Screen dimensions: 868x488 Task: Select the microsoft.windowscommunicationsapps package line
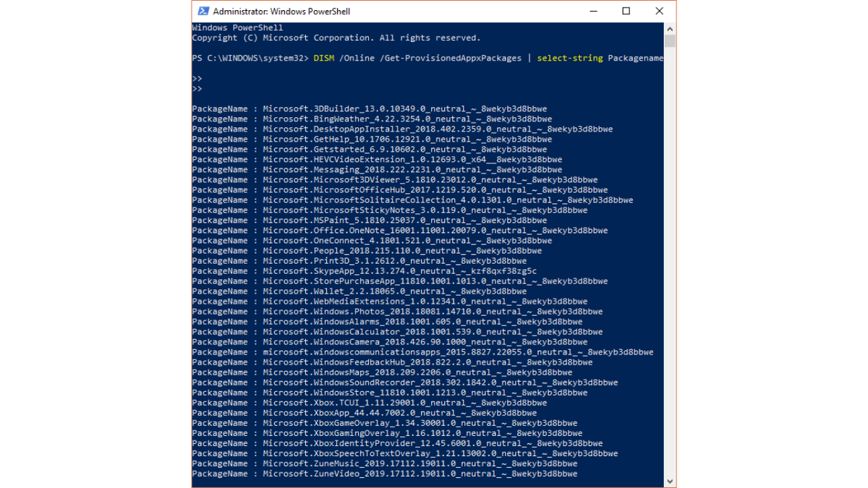(422, 351)
